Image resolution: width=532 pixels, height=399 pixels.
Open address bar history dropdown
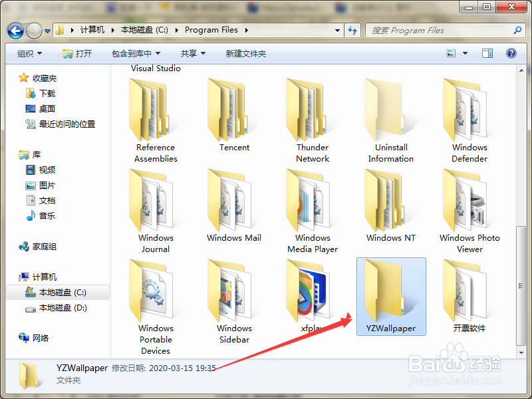[337, 30]
